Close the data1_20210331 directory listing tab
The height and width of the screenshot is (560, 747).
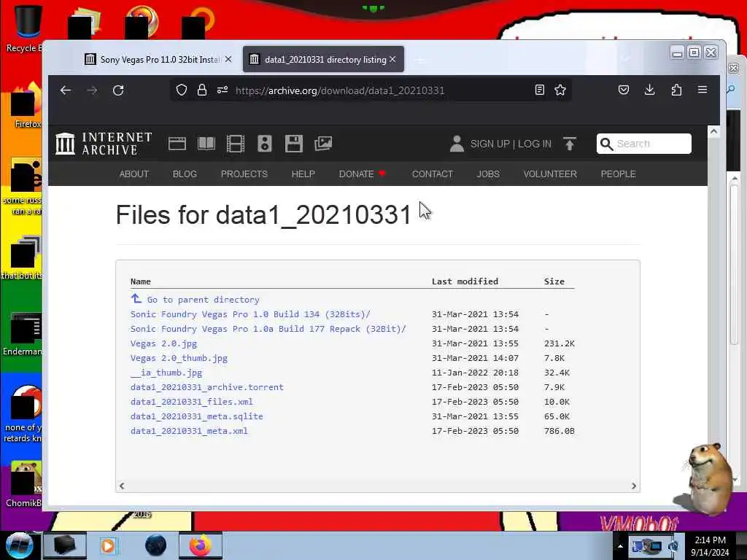(x=392, y=59)
